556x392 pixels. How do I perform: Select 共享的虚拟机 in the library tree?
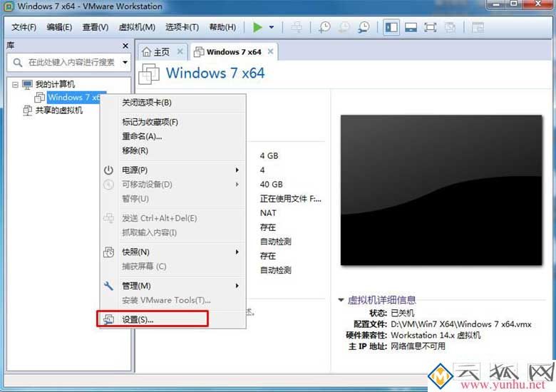59,110
